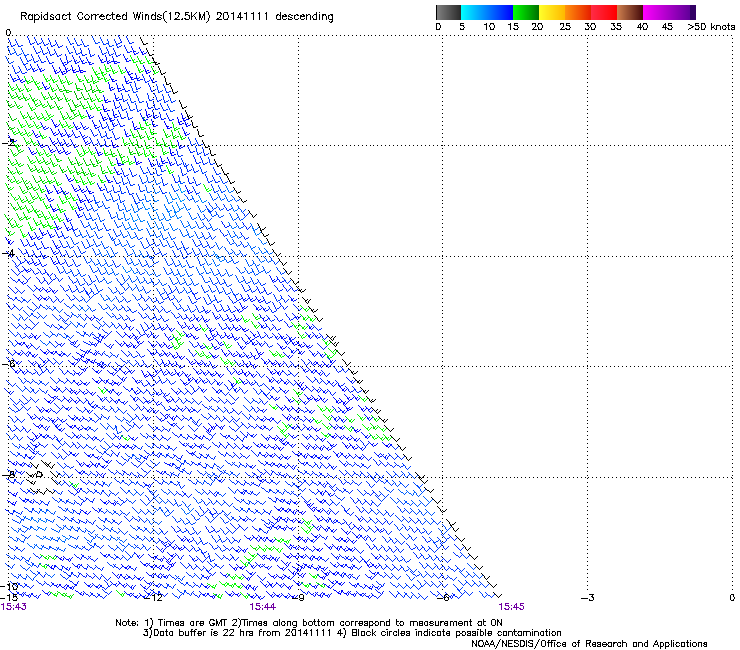Click the 'Note: 1) Times are GMT' footnote line
This screenshot has height=650, width=740.
[309, 623]
